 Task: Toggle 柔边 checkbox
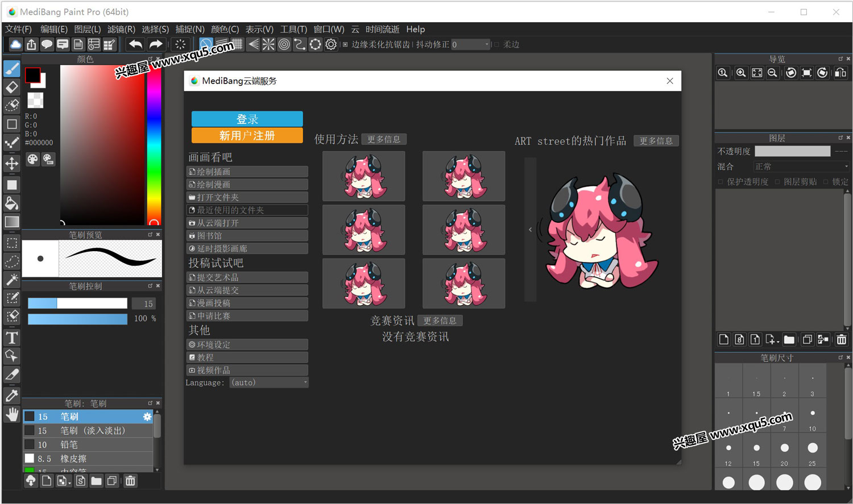pos(496,44)
